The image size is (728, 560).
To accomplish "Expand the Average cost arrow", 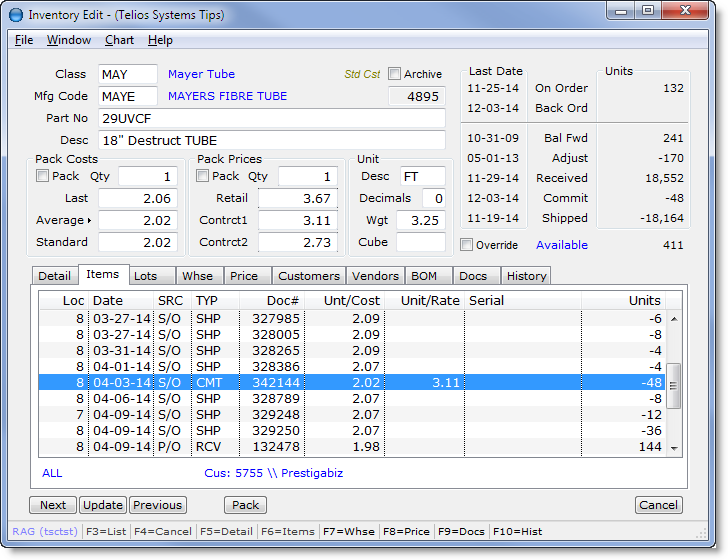I will point(88,220).
